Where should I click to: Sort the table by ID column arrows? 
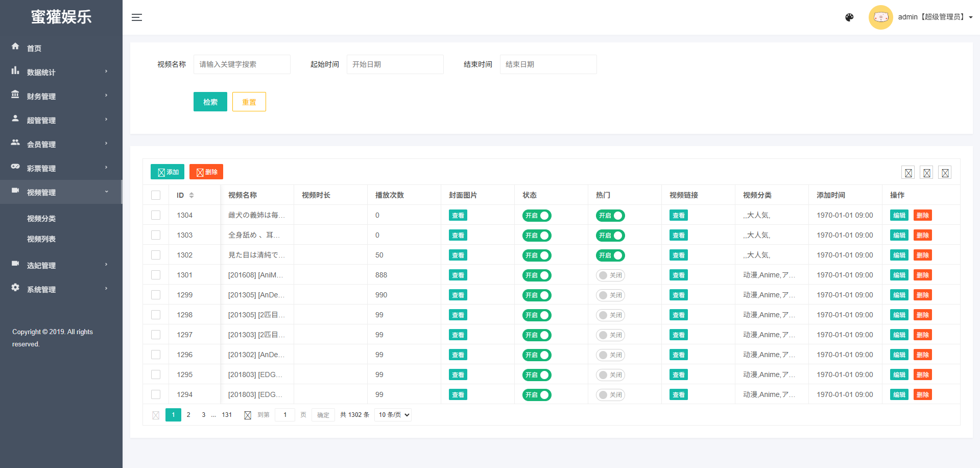192,195
